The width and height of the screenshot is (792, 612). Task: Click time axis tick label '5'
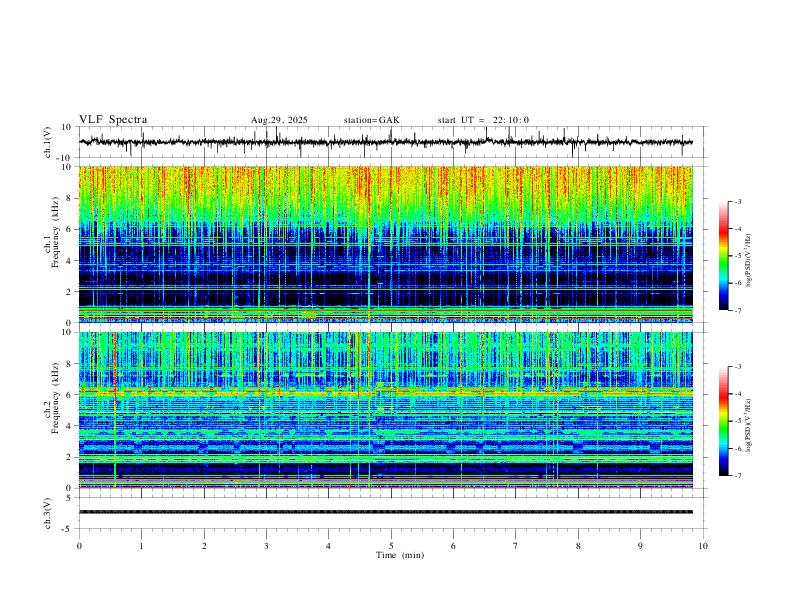tap(391, 546)
